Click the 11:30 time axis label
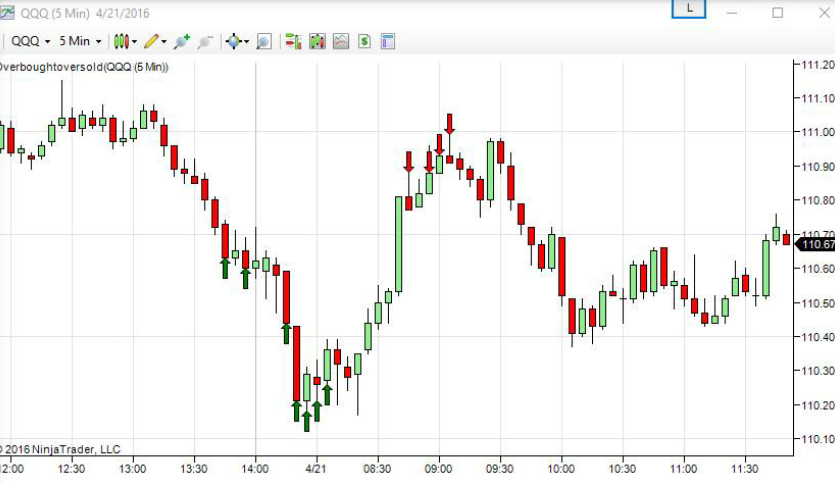The height and width of the screenshot is (483, 835). tap(744, 469)
